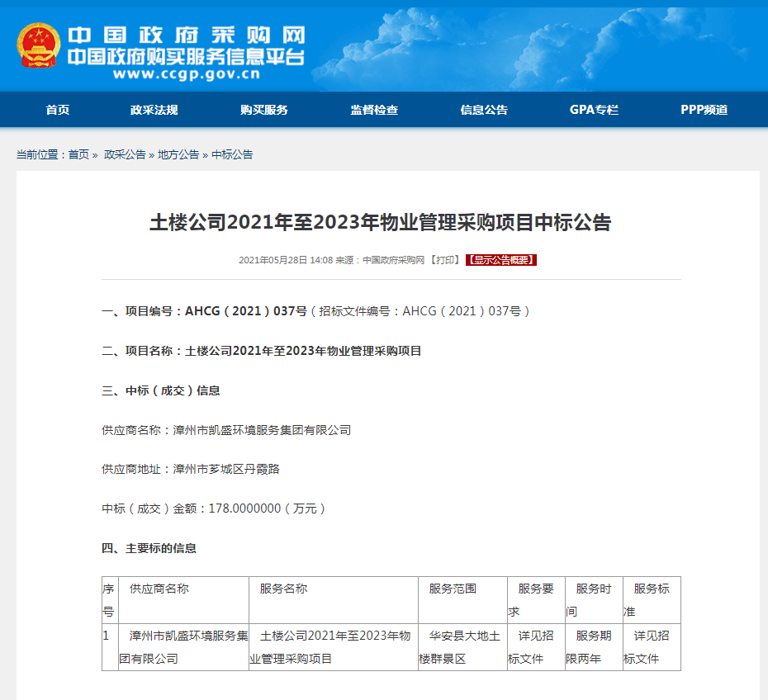Click breadcrumb link 首页

pyautogui.click(x=78, y=154)
